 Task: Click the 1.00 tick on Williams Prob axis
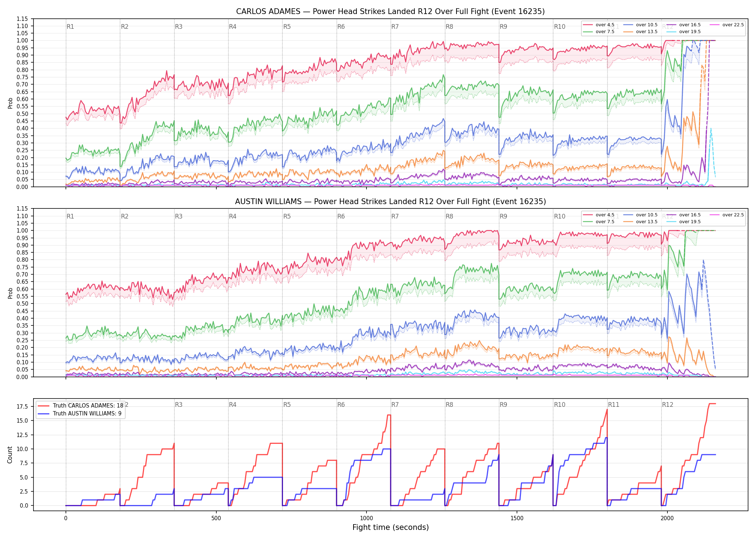point(22,231)
